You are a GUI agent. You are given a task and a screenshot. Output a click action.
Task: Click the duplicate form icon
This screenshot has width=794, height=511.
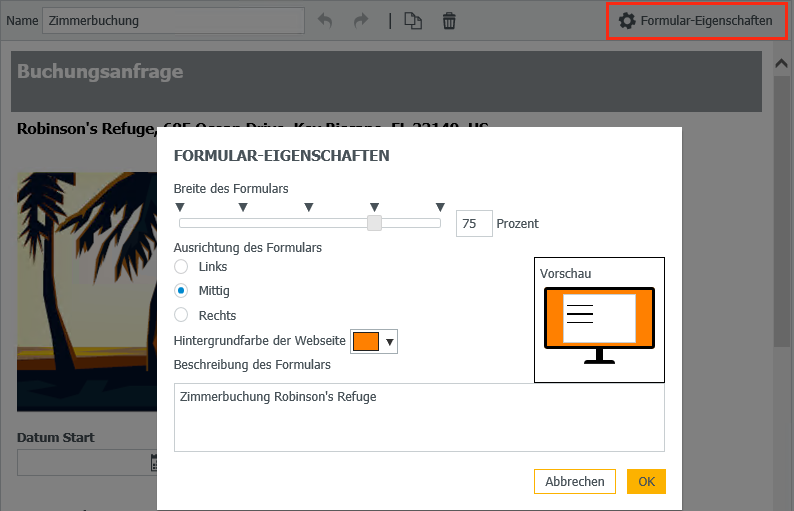[x=413, y=21]
